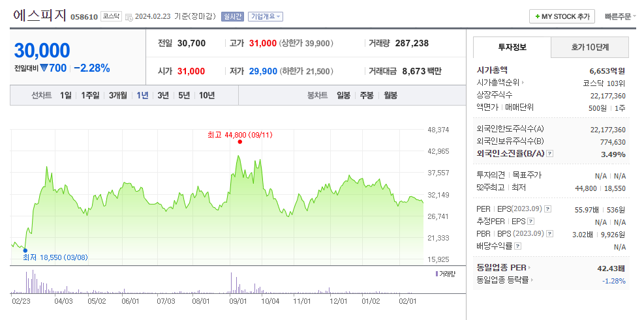Click the arrow icon next to 동일업종 PER

point(529,268)
